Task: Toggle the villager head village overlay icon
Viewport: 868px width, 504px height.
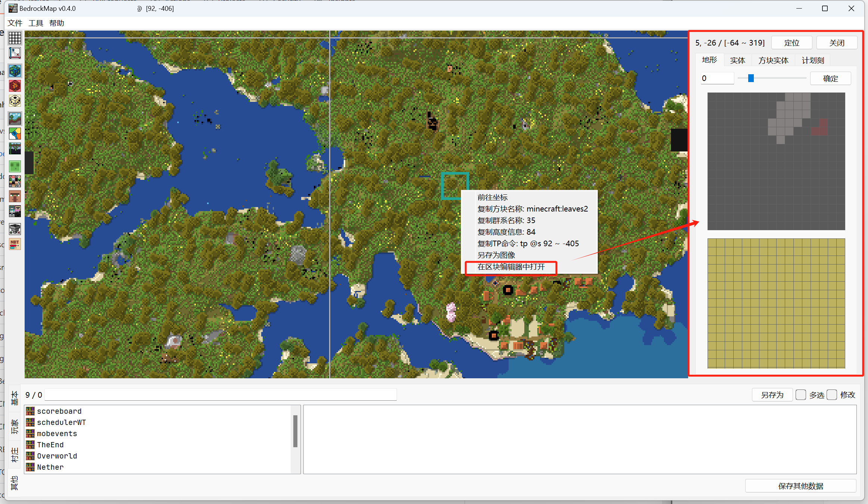Action: coord(15,196)
